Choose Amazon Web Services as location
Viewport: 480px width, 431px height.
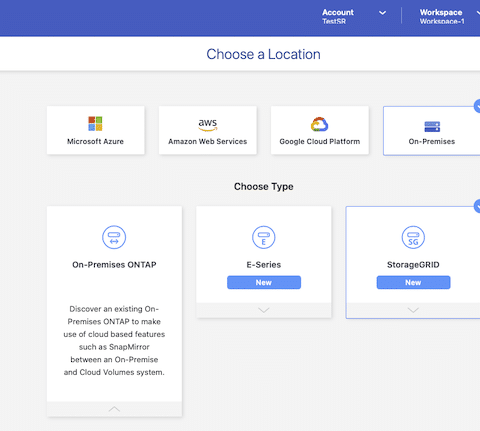point(208,130)
